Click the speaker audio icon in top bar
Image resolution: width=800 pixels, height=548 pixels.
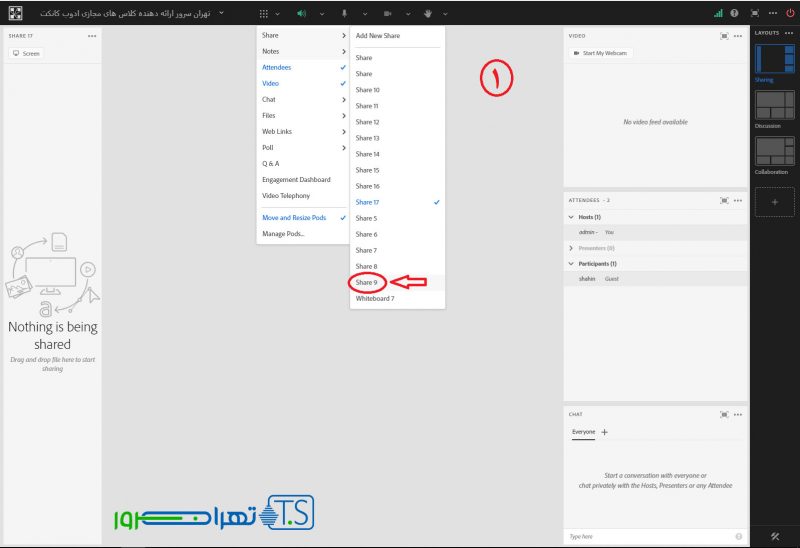click(301, 14)
